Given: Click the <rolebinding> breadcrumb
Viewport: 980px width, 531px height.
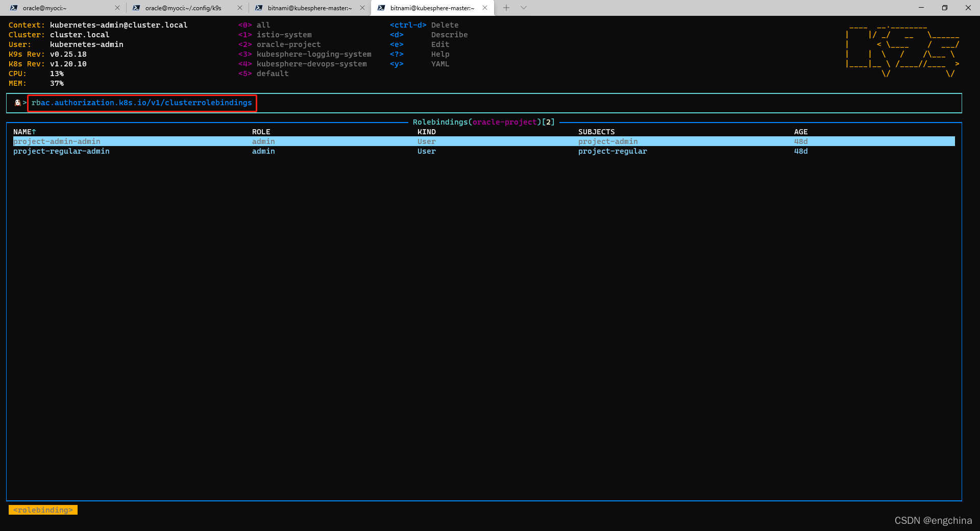Looking at the screenshot, I should (x=43, y=510).
